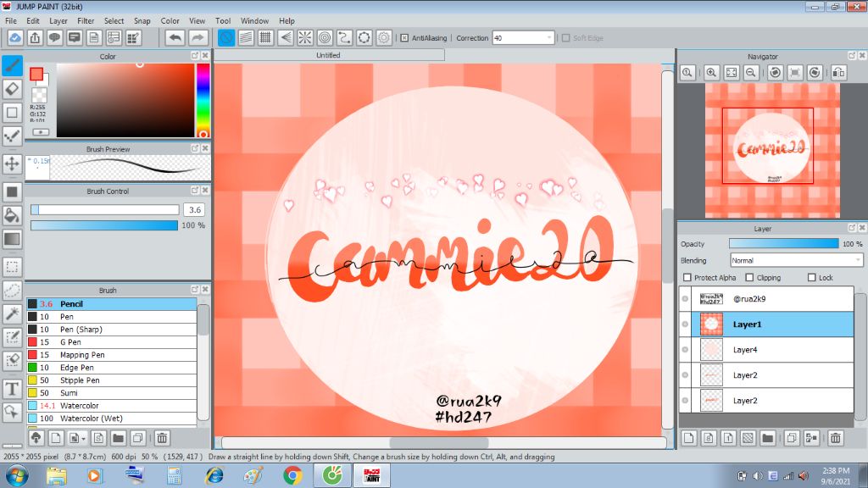
Task: Toggle visibility of bottom Layer2
Action: [x=685, y=401]
